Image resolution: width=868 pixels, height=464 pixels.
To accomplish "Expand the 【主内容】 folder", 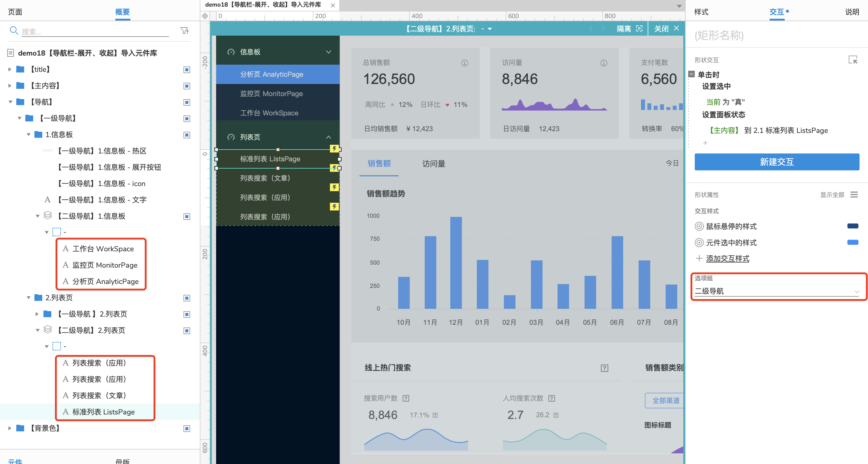I will [x=10, y=86].
